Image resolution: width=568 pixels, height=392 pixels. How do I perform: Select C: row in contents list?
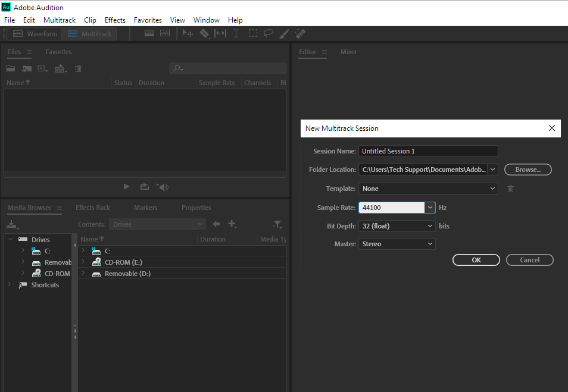coord(182,251)
